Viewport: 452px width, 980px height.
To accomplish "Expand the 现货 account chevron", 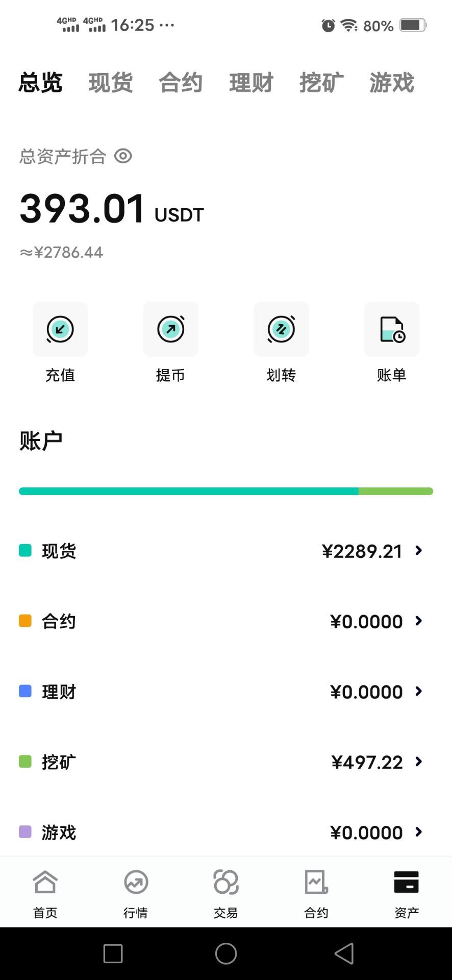I will [419, 551].
